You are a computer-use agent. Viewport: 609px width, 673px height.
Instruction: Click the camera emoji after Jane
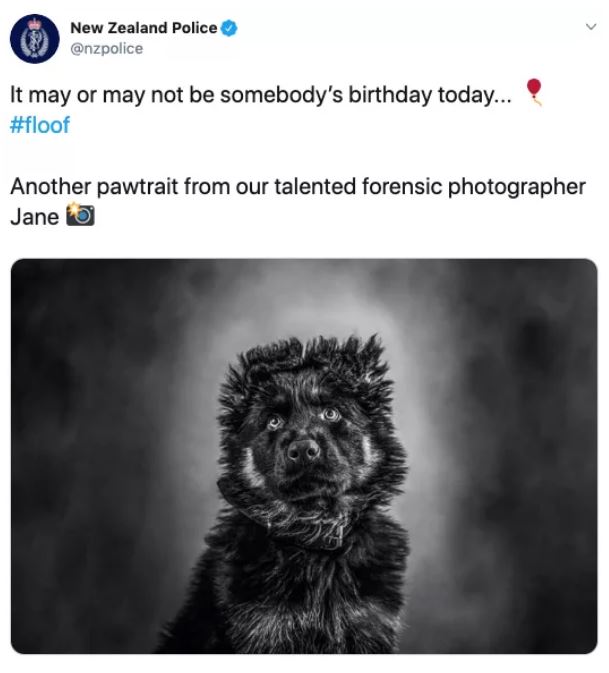pyautogui.click(x=78, y=215)
